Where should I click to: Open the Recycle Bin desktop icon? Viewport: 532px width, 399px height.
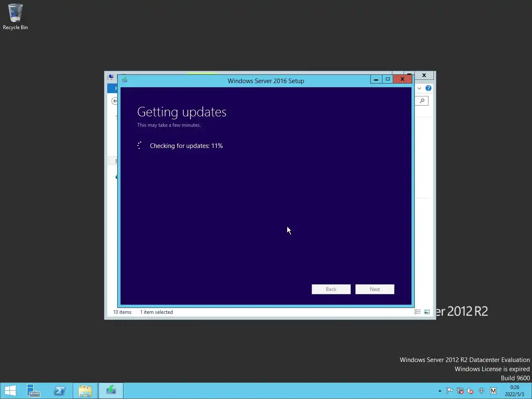click(15, 17)
